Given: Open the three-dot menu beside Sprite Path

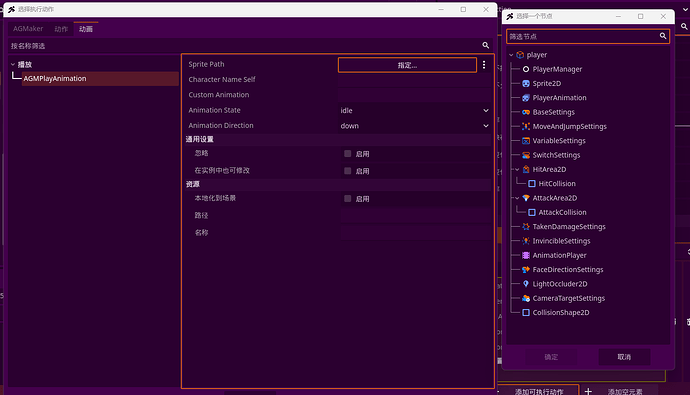Looking at the screenshot, I should coord(484,65).
